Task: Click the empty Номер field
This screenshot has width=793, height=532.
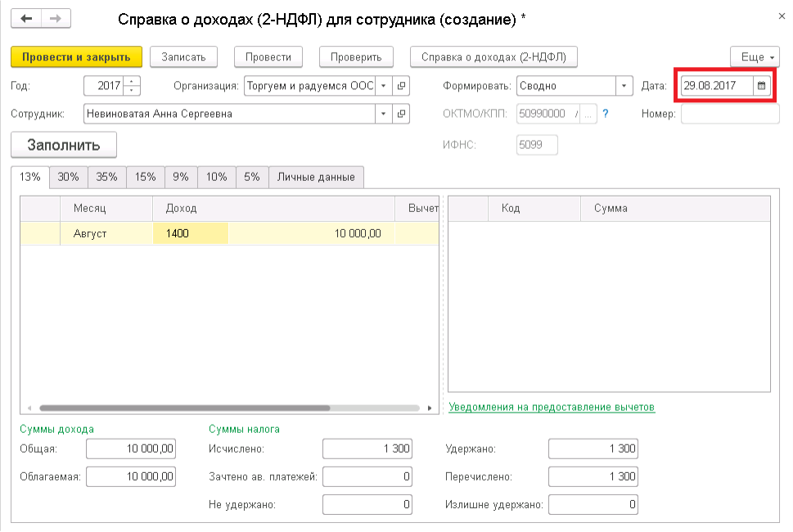Action: [x=730, y=114]
